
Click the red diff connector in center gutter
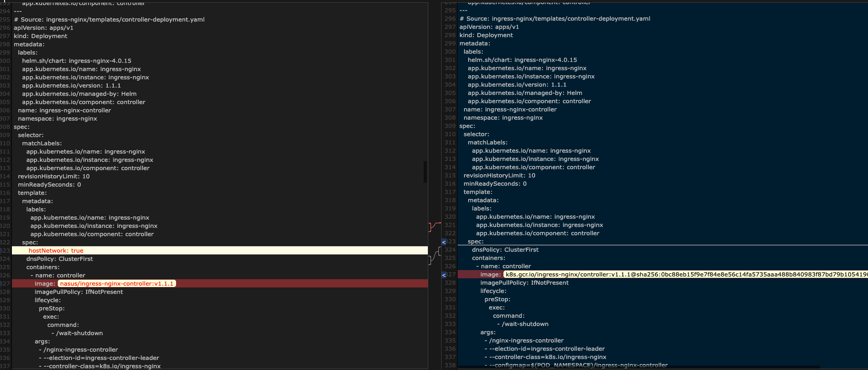point(433,226)
